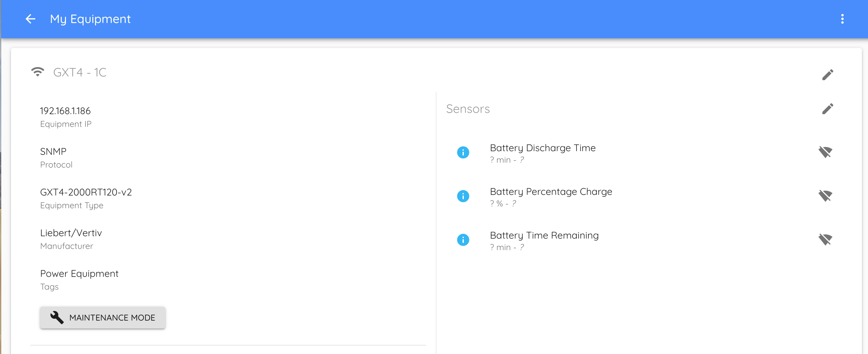Click the Power Equipment tag
868x354 pixels.
79,274
